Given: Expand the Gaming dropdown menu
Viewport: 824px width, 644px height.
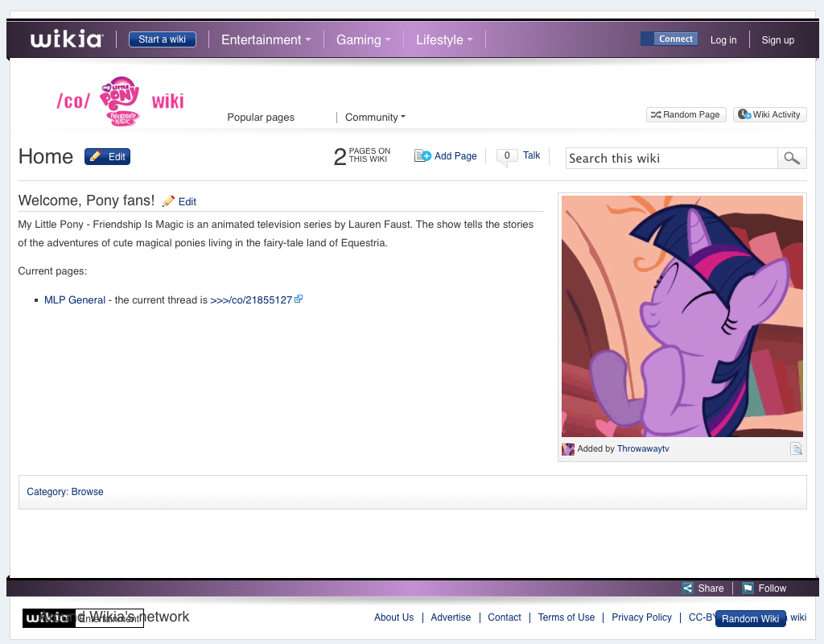Looking at the screenshot, I should [363, 39].
